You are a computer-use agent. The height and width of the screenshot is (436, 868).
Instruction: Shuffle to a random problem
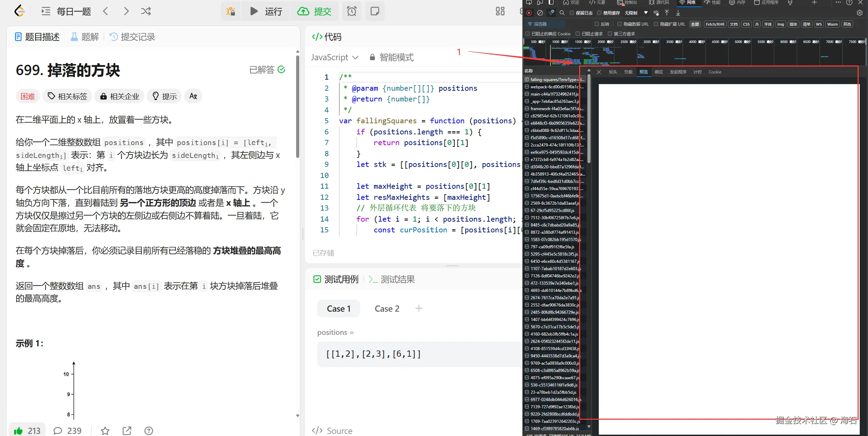(146, 11)
